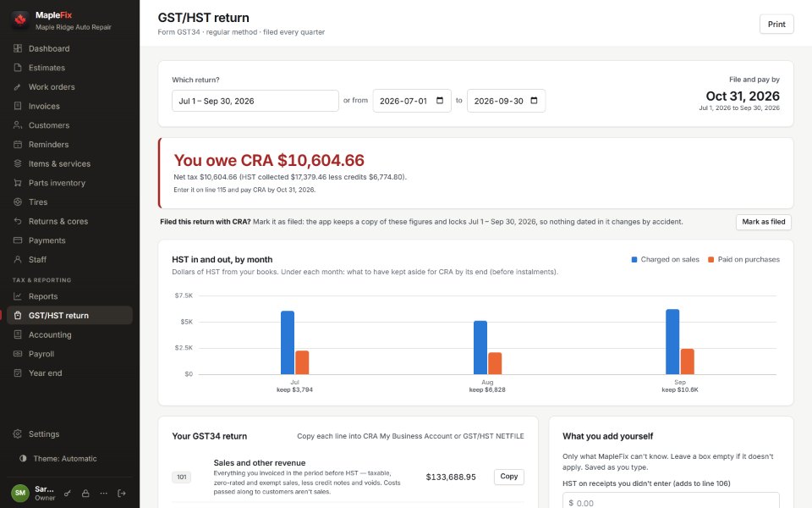Image resolution: width=812 pixels, height=508 pixels.
Task: Click the Year end checklist icon
Action: [x=18, y=373]
